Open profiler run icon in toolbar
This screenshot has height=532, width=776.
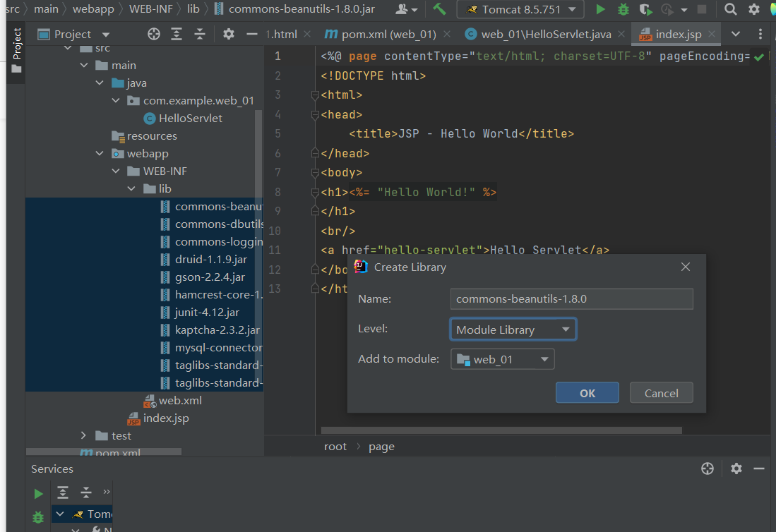(x=668, y=9)
